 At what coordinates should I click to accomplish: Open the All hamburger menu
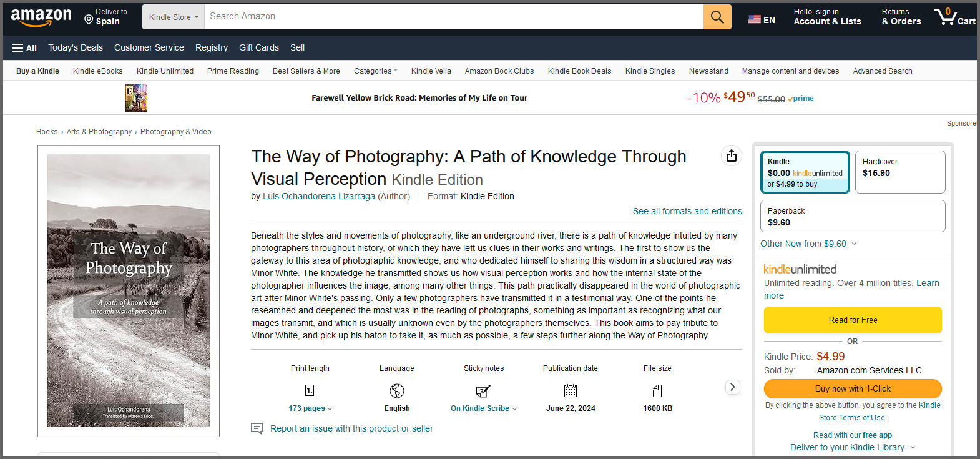[x=24, y=48]
